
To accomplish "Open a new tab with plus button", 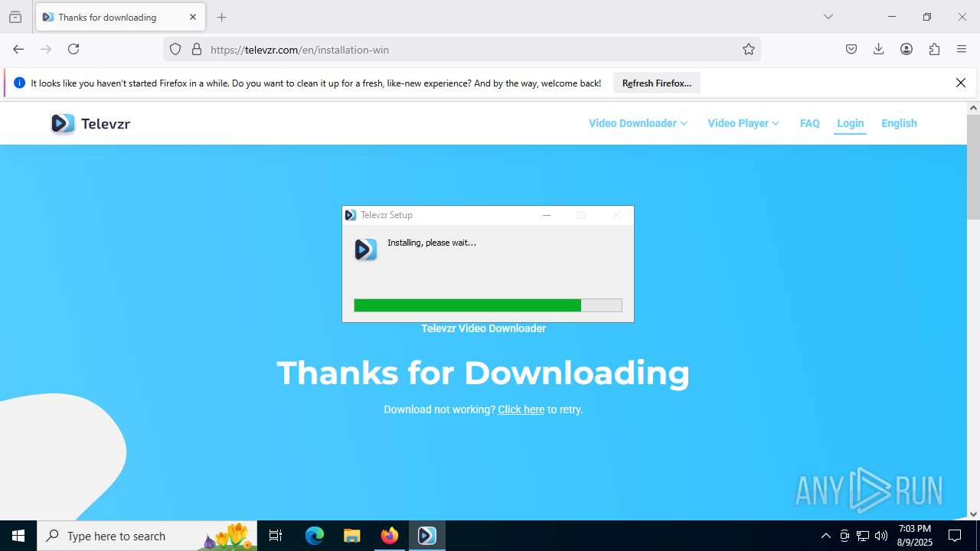I will point(222,17).
